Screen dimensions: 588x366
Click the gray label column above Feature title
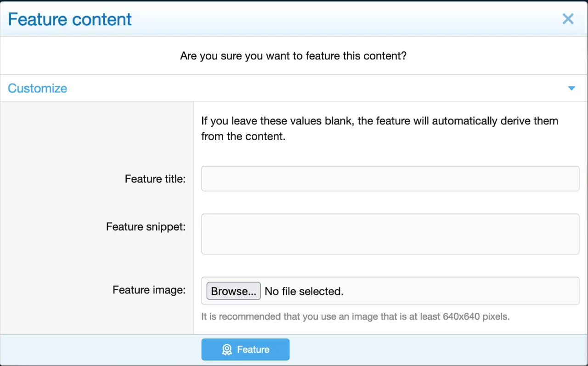pyautogui.click(x=96, y=133)
